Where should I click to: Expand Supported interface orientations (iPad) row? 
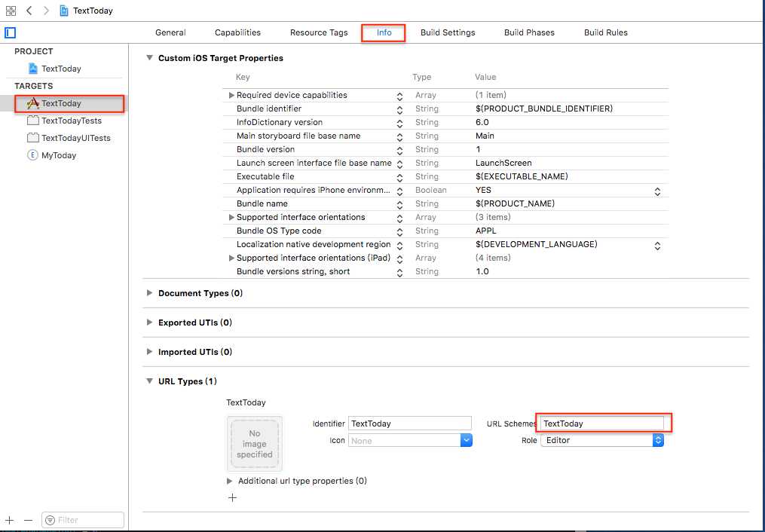pos(231,258)
